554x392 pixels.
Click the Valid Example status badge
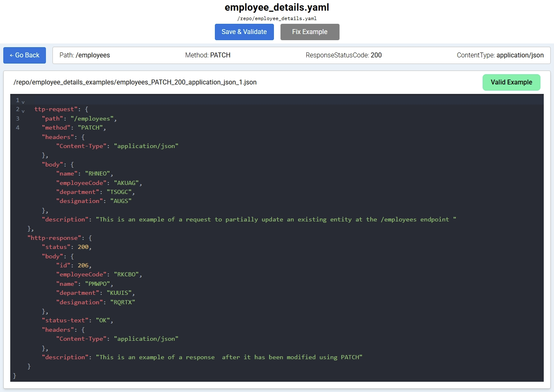click(511, 82)
